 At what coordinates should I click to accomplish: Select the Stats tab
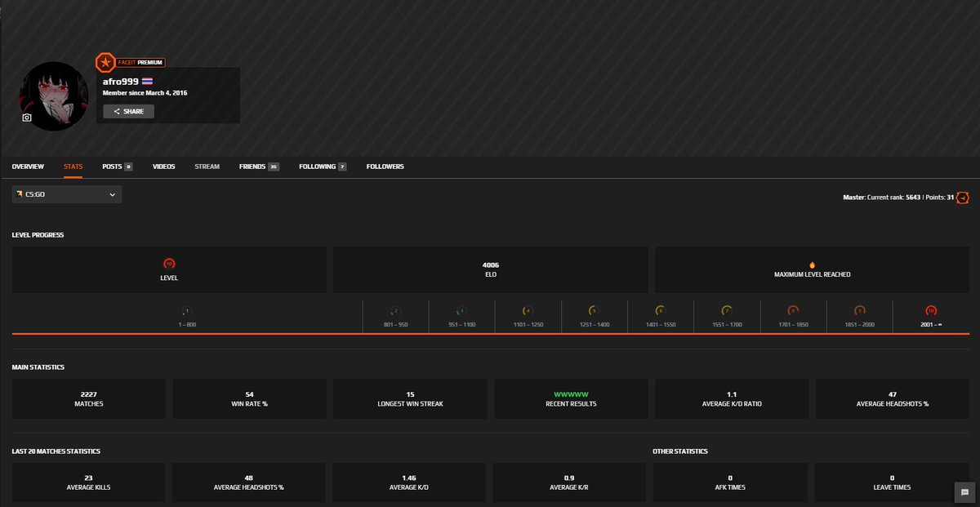pos(73,167)
